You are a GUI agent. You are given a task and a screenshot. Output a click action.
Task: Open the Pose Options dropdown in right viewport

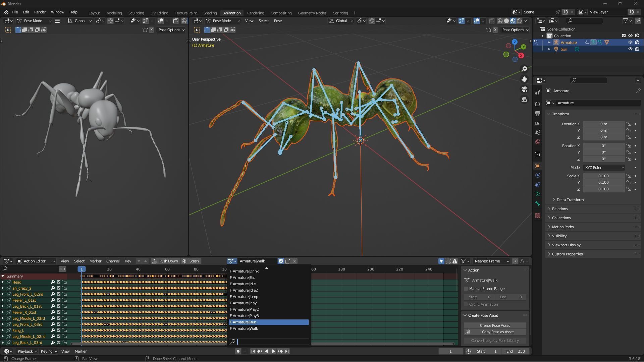pyautogui.click(x=515, y=30)
